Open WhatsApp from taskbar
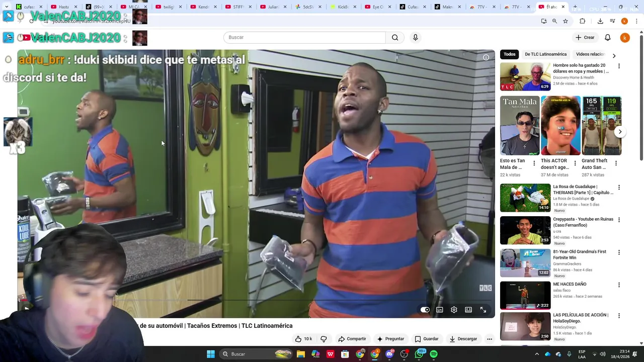The width and height of the screenshot is (644, 362). (x=419, y=354)
